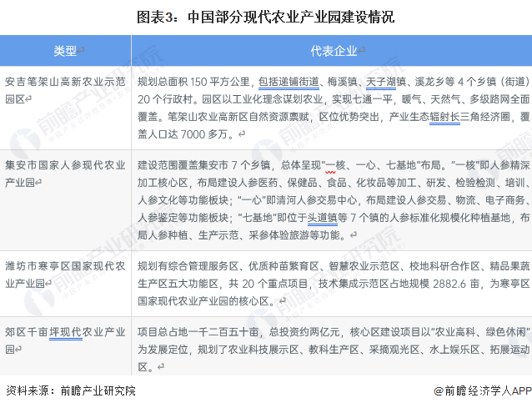Click the underlined text 包括递铺街道
The height and width of the screenshot is (408, 532).
tap(289, 82)
